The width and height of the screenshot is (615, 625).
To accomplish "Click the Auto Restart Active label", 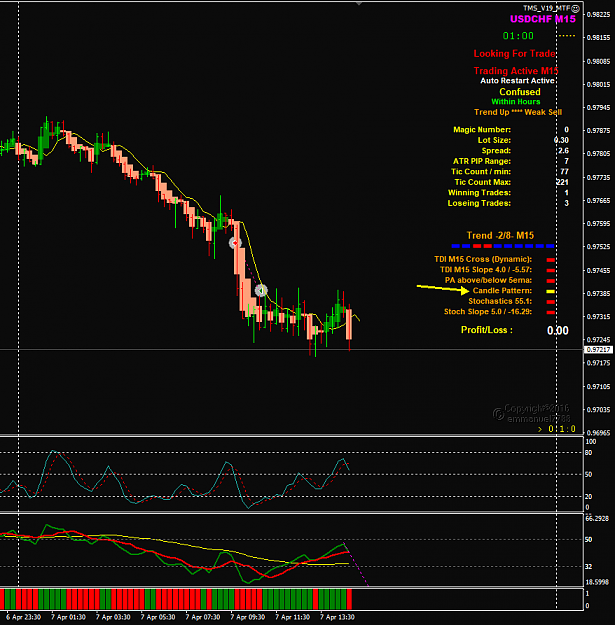I will point(517,81).
